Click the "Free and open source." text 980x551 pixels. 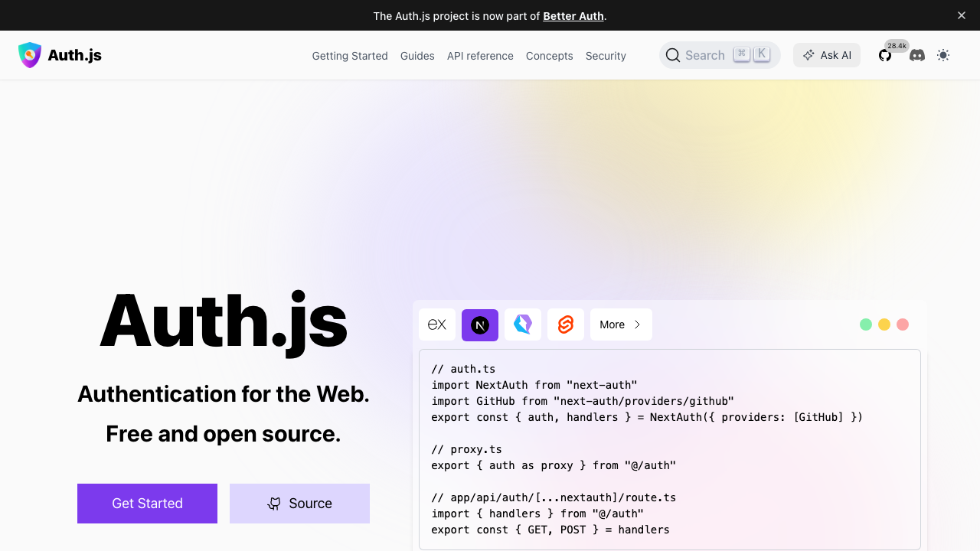(x=224, y=434)
